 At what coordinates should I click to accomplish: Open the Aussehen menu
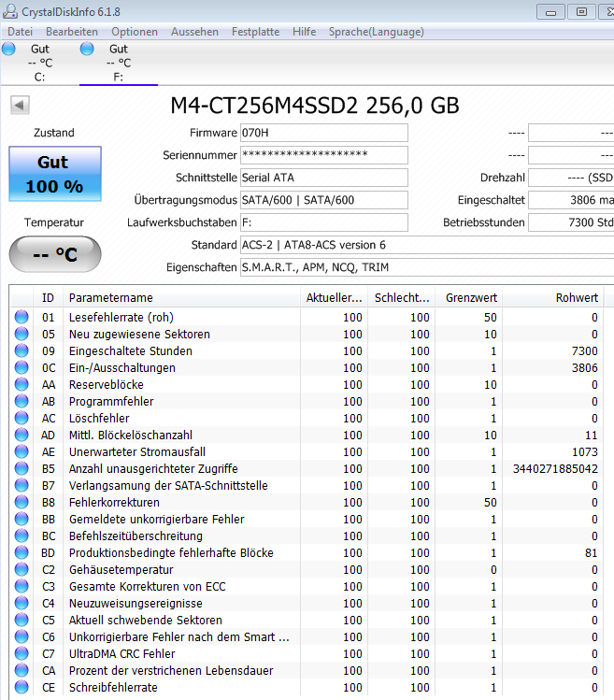(194, 32)
